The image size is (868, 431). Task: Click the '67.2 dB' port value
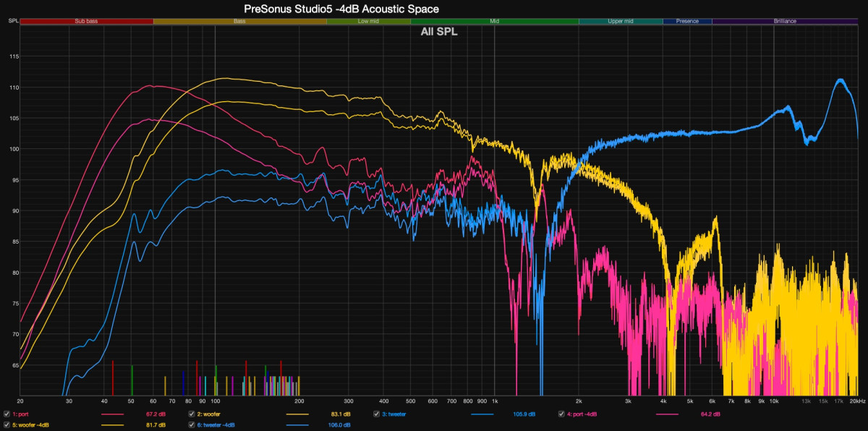click(156, 414)
